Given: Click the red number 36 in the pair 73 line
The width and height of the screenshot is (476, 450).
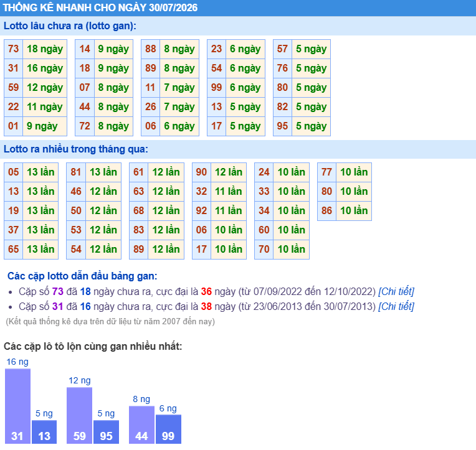Looking at the screenshot, I should [x=206, y=292].
